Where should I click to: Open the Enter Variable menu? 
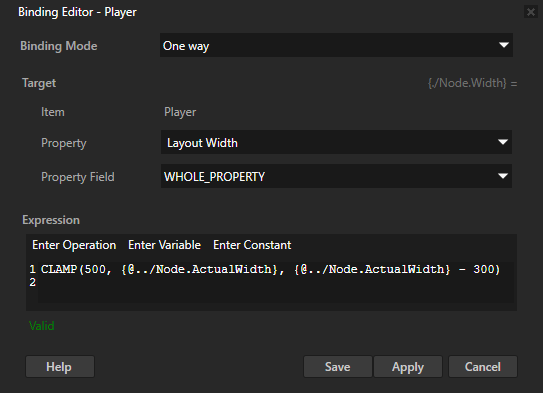[164, 245]
